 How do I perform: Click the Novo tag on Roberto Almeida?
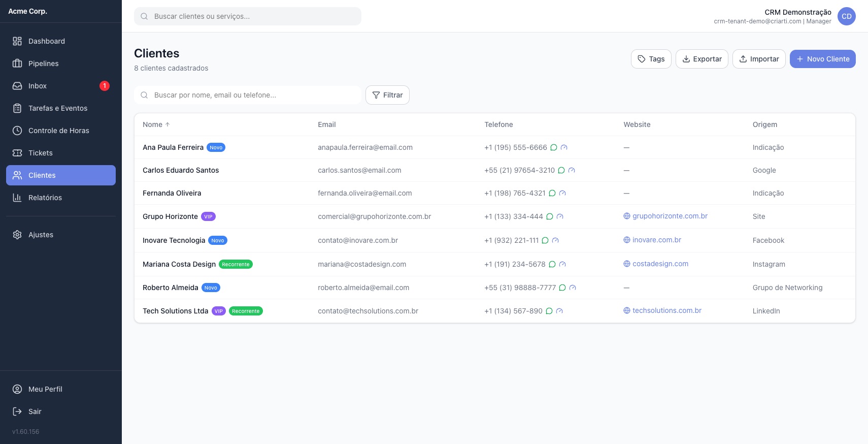[211, 288]
